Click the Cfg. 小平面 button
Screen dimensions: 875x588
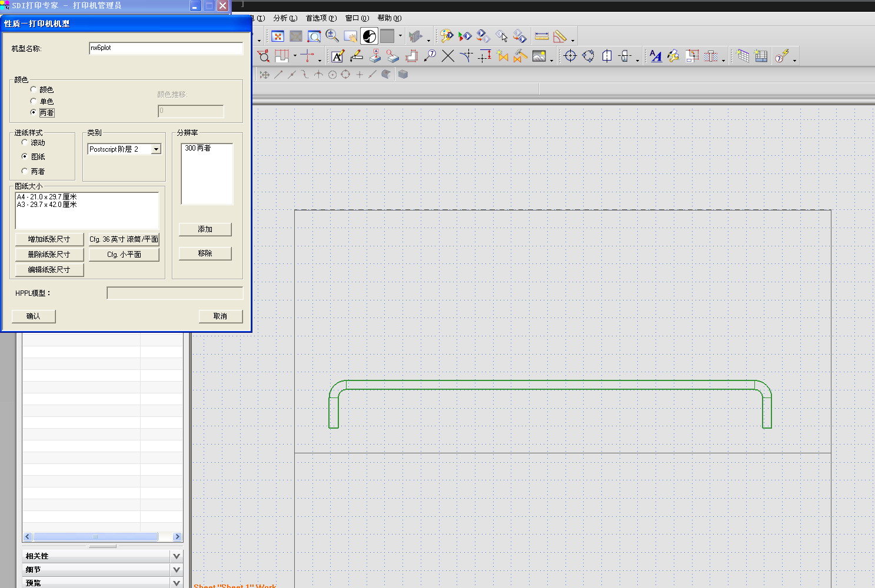tap(124, 255)
